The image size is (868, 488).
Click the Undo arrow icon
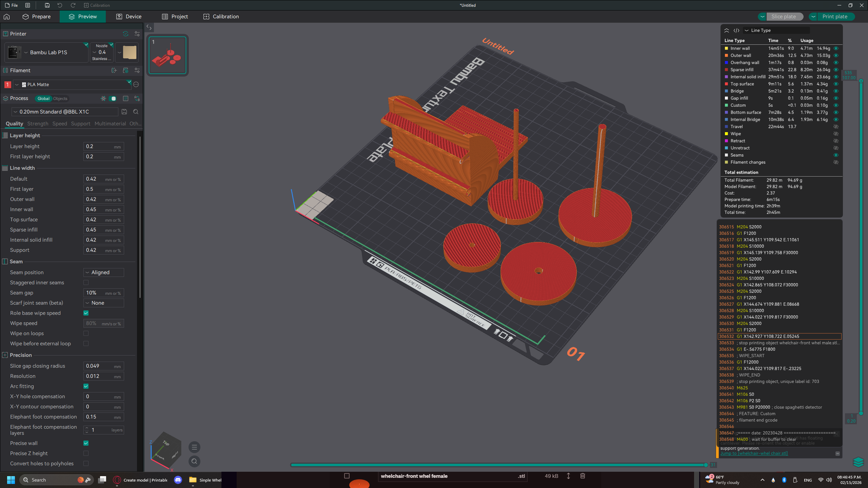[60, 5]
